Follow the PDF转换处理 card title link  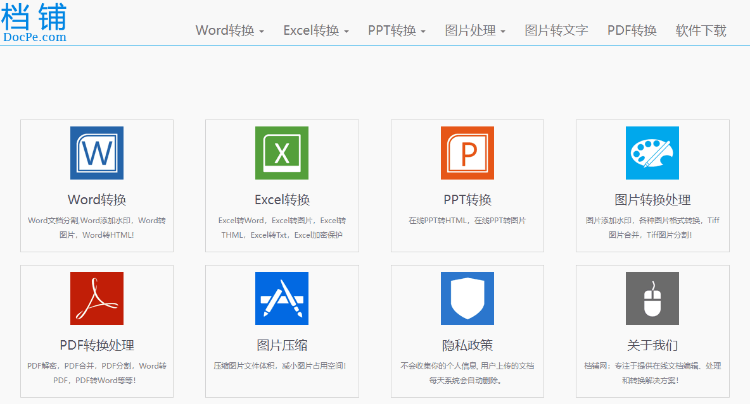pos(97,345)
